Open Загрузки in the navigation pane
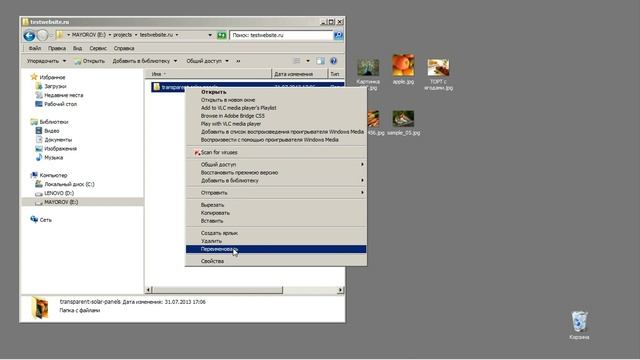Viewport: 640px width, 360px height. tap(51, 86)
